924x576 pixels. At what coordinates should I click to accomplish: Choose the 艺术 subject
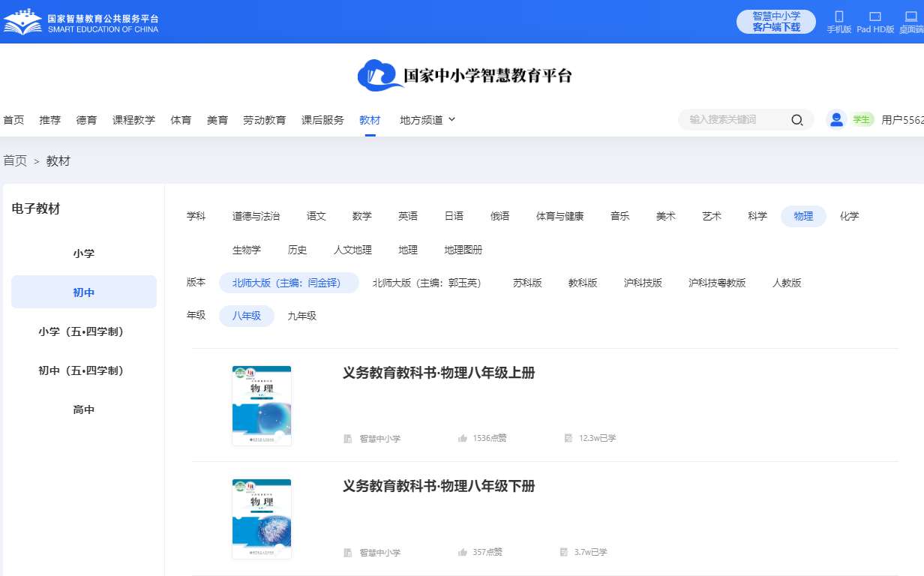point(712,216)
